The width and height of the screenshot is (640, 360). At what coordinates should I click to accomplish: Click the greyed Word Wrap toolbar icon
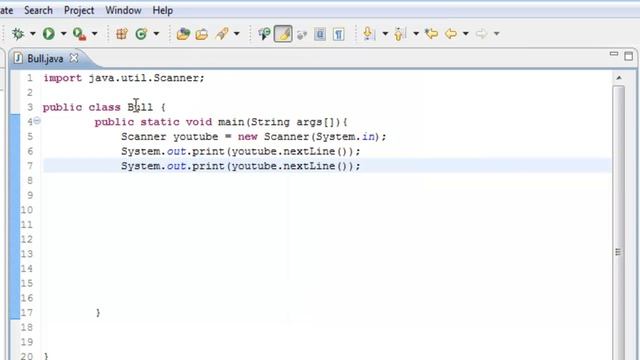tap(302, 34)
